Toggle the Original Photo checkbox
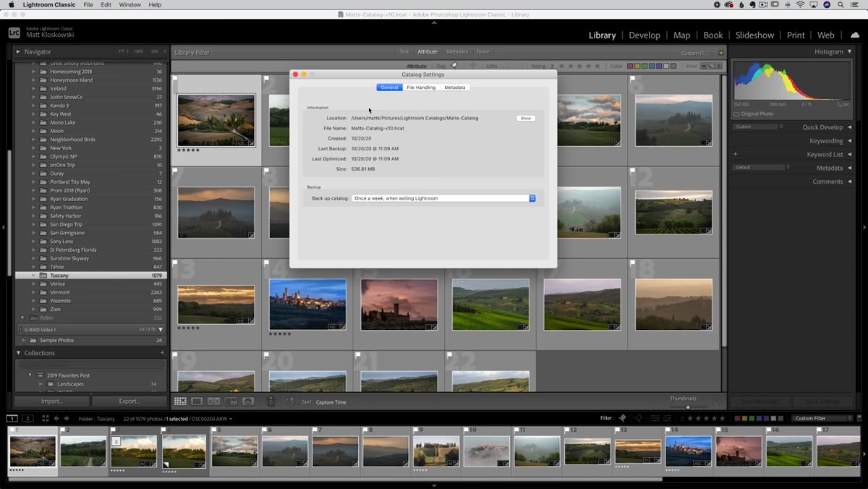This screenshot has width=868, height=489. coord(737,114)
